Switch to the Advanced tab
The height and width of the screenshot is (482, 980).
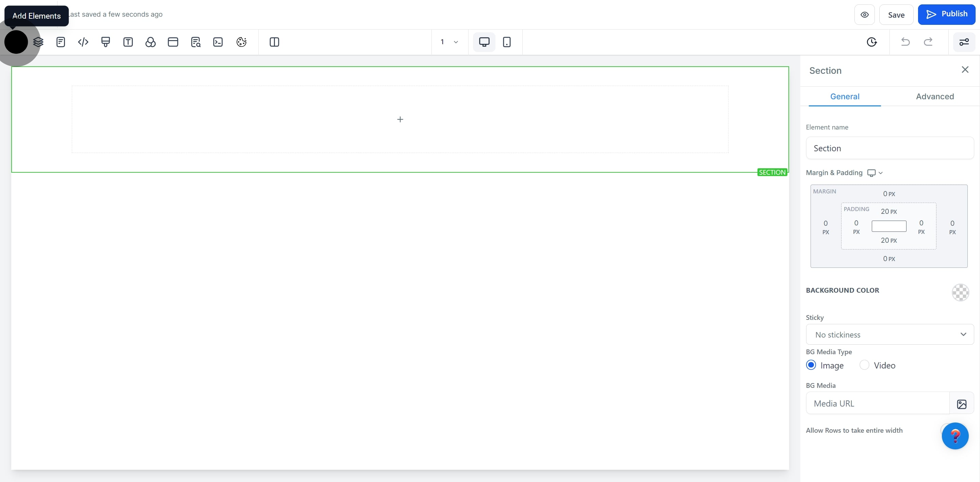coord(934,97)
